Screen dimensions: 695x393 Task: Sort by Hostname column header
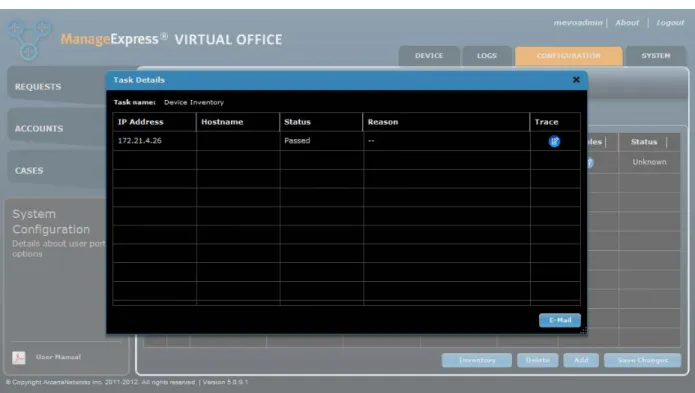(238, 122)
